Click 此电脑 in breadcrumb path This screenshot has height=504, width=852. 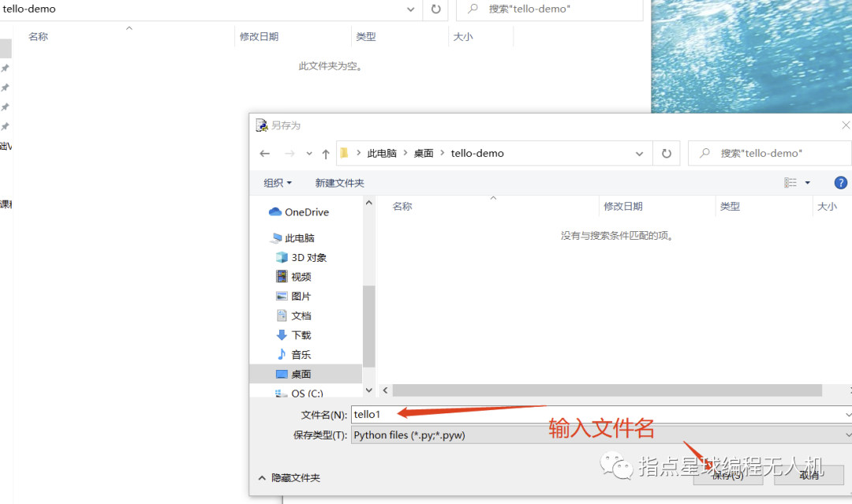pyautogui.click(x=382, y=154)
